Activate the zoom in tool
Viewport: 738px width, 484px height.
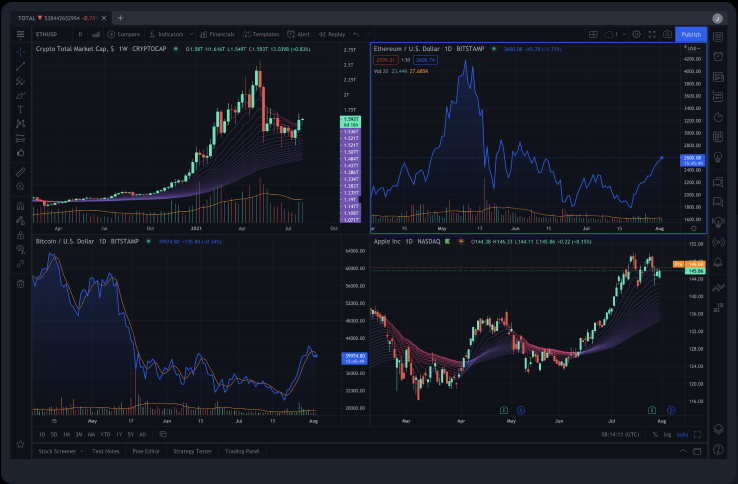coord(20,187)
